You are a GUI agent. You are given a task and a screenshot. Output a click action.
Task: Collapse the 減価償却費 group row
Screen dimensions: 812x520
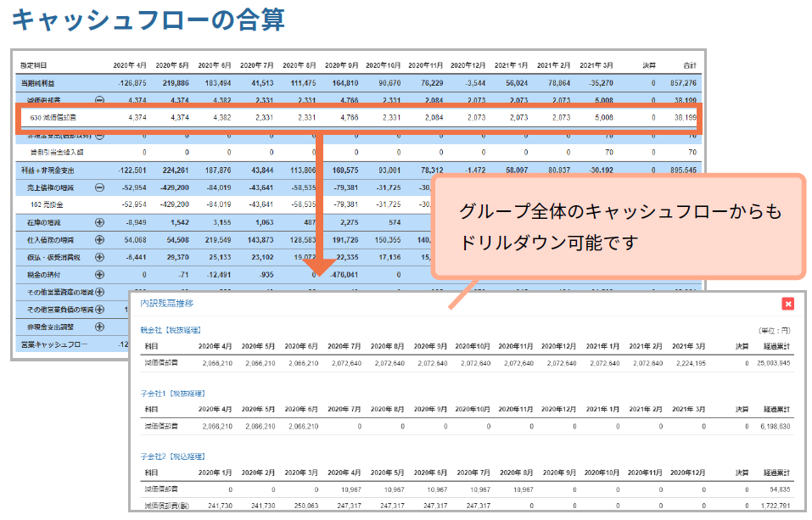99,100
